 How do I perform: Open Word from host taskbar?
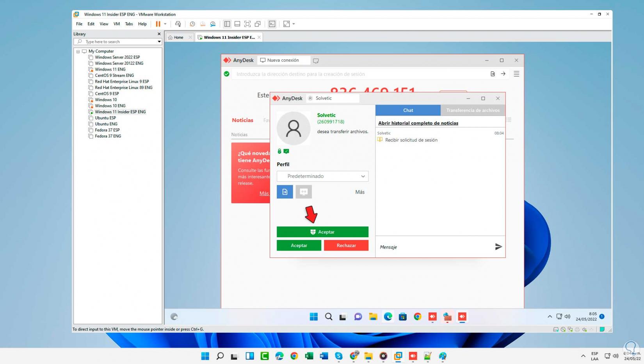[x=324, y=356]
